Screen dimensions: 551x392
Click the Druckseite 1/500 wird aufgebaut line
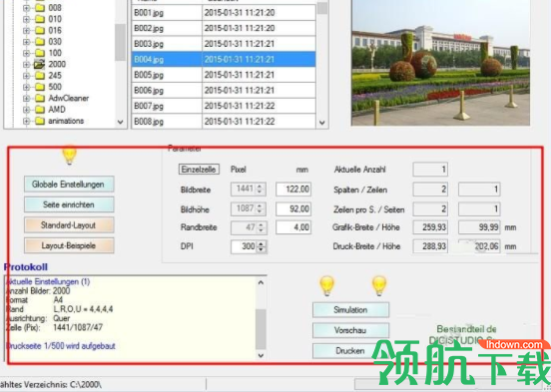click(x=61, y=346)
